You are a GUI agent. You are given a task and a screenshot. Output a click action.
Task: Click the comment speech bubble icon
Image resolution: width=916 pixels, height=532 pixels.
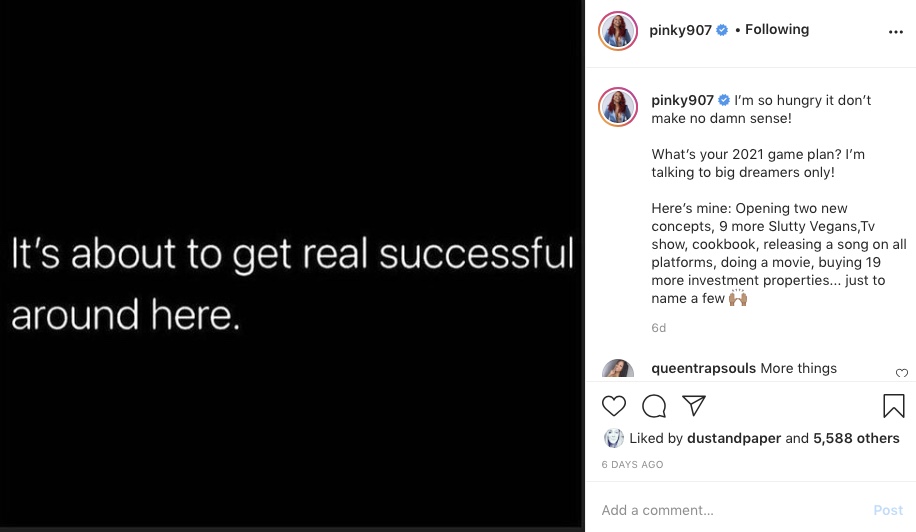click(x=654, y=406)
